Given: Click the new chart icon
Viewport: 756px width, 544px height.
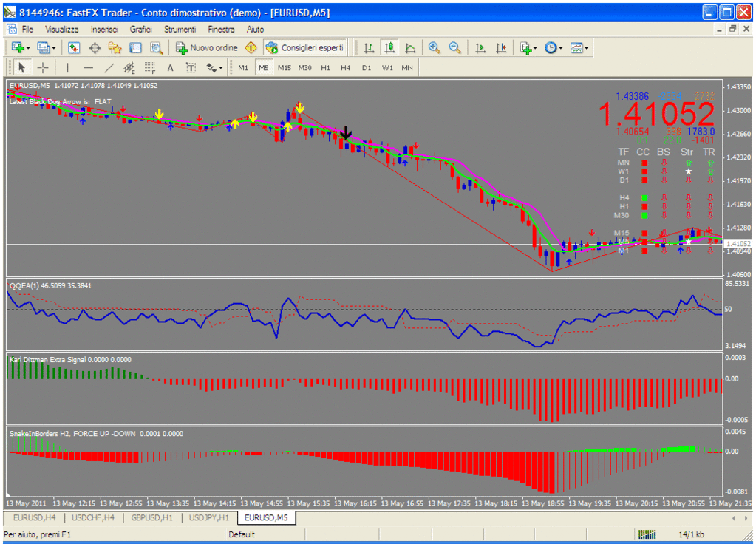Looking at the screenshot, I should (x=18, y=48).
